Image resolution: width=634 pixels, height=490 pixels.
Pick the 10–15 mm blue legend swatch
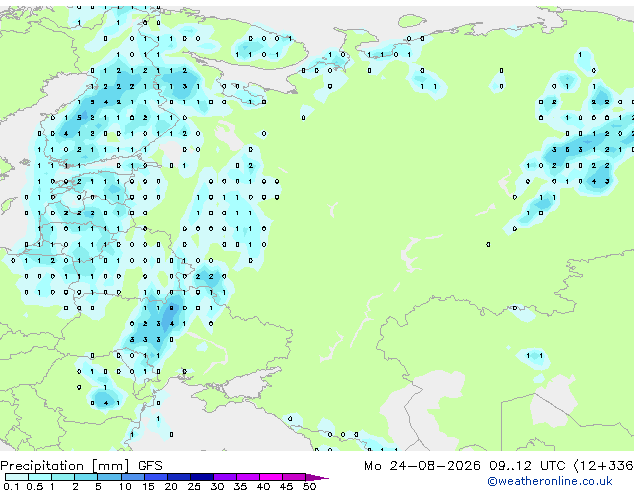(133, 477)
